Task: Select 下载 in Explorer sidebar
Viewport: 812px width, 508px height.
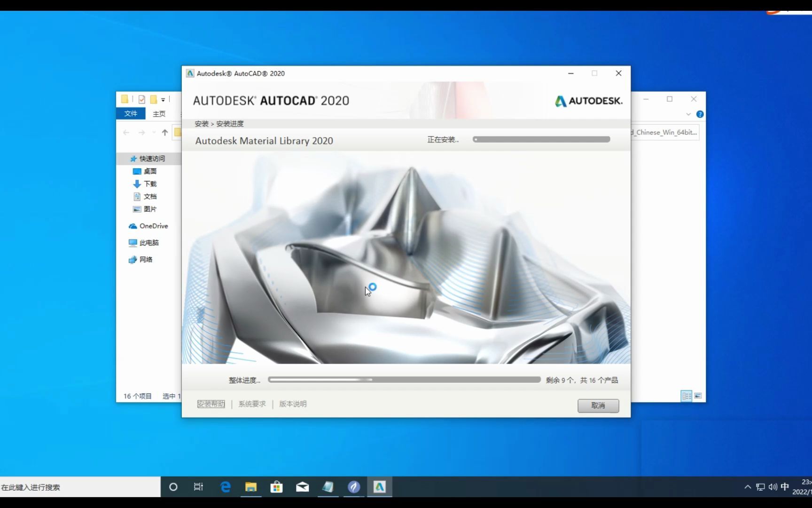Action: pyautogui.click(x=144, y=184)
